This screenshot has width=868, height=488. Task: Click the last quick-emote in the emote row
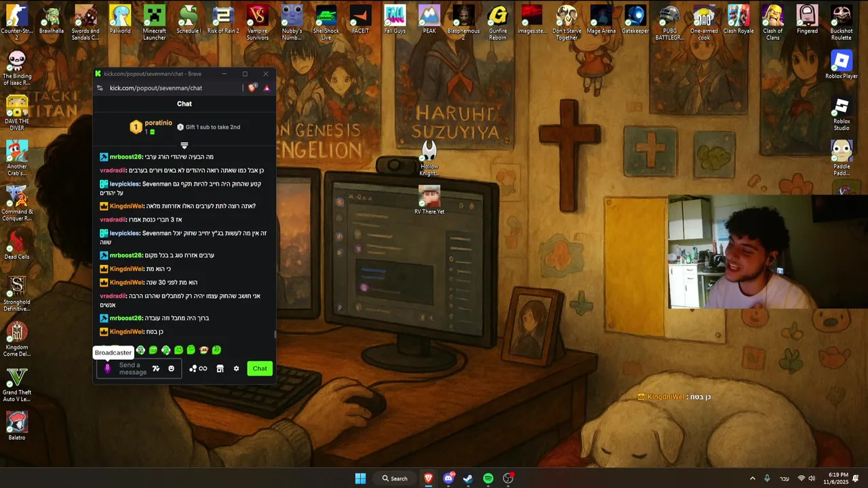[x=216, y=350]
